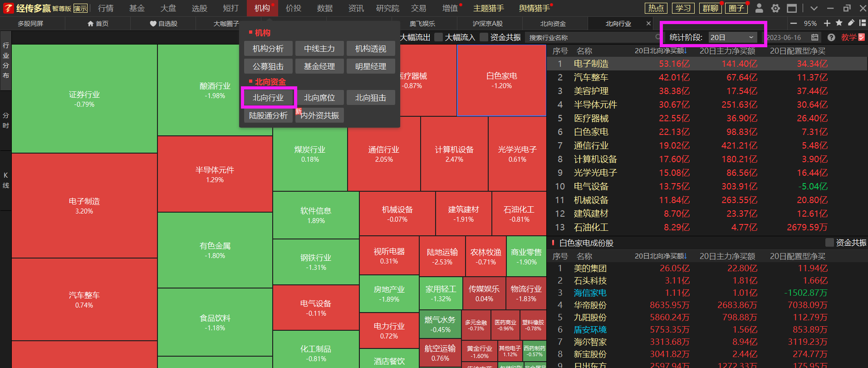Image resolution: width=868 pixels, height=368 pixels.
Task: Select 陆股通分析 option
Action: [x=268, y=115]
